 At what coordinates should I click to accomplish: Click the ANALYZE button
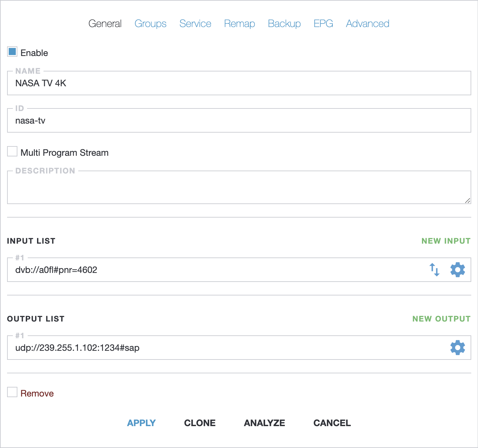click(x=264, y=423)
